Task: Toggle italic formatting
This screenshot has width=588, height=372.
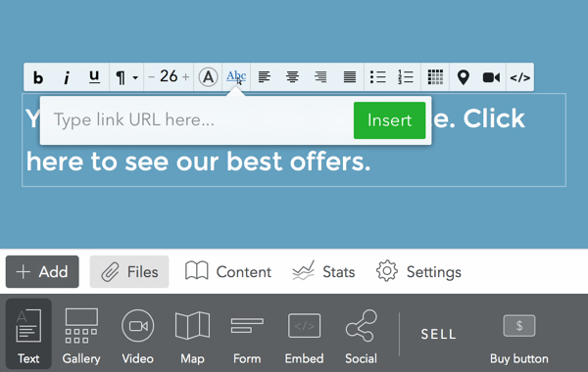Action: [x=67, y=77]
